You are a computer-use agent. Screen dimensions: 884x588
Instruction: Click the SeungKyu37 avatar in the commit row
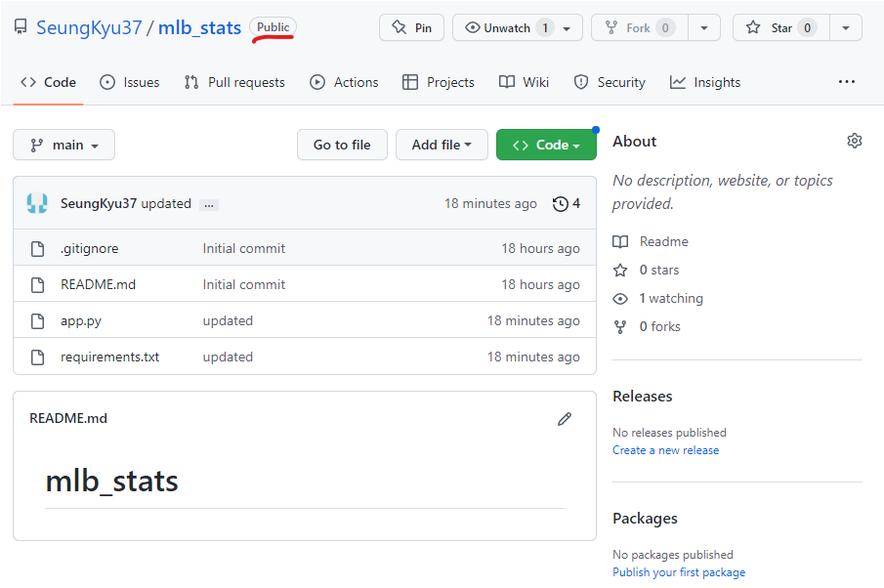(37, 203)
